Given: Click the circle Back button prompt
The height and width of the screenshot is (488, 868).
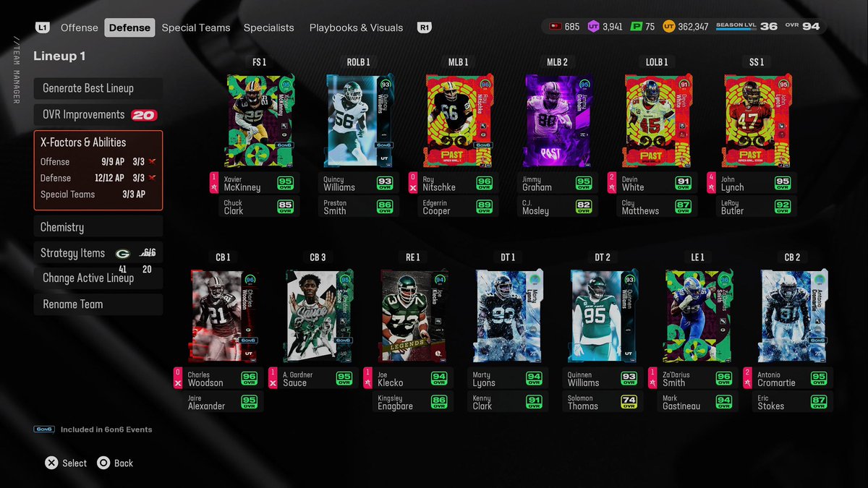Looking at the screenshot, I should 115,463.
